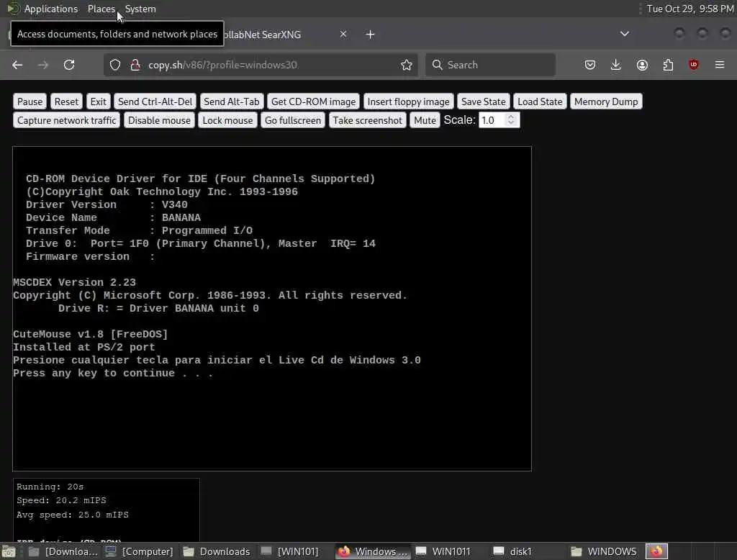Viewport: 737px width, 560px height.
Task: Click Capture network traffic
Action: (x=66, y=120)
